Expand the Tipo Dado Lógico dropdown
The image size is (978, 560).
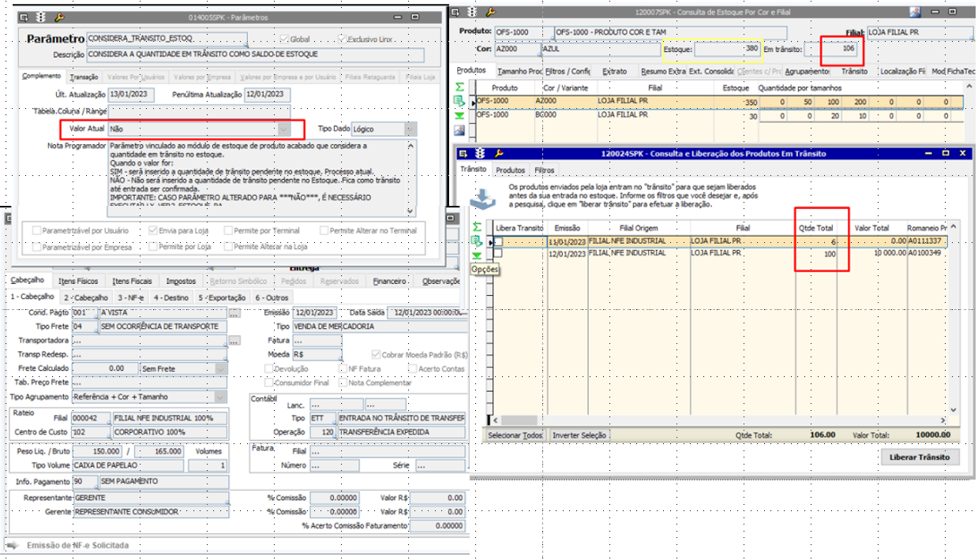coord(410,129)
